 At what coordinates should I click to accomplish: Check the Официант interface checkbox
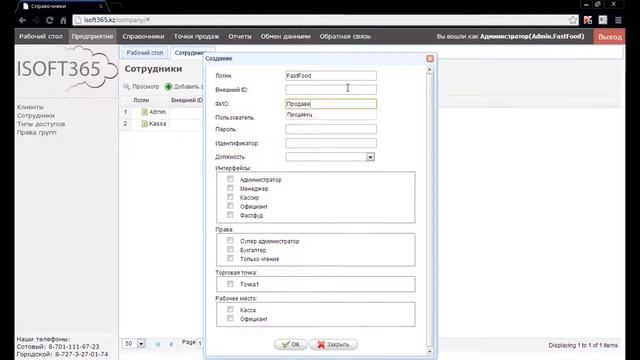click(x=230, y=206)
